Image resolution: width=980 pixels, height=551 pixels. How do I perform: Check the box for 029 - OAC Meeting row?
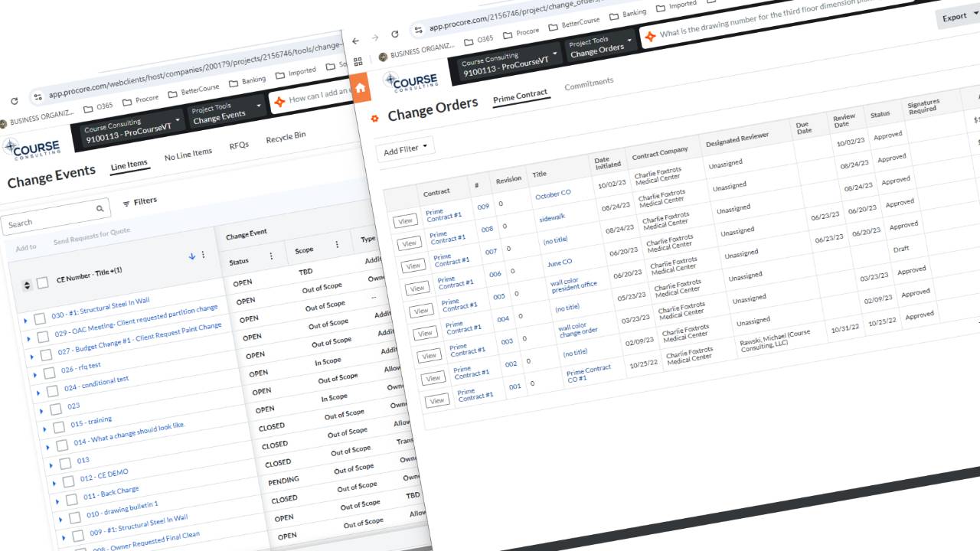click(43, 337)
